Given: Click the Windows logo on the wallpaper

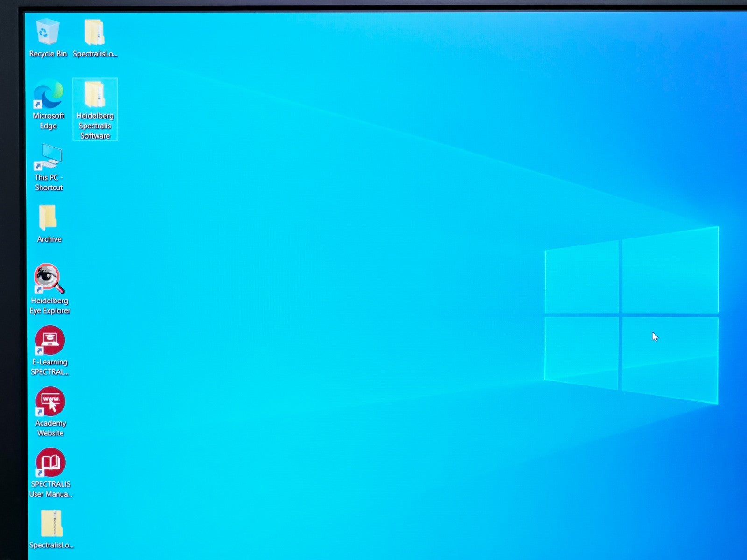Looking at the screenshot, I should pyautogui.click(x=630, y=315).
